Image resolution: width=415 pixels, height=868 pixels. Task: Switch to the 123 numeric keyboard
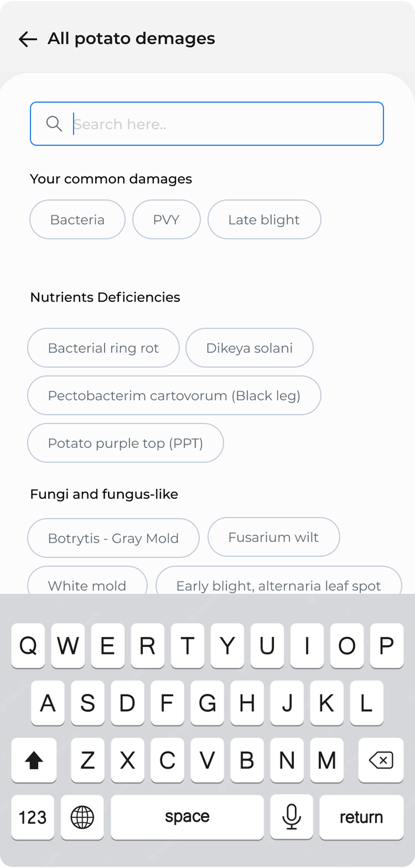pos(33,817)
